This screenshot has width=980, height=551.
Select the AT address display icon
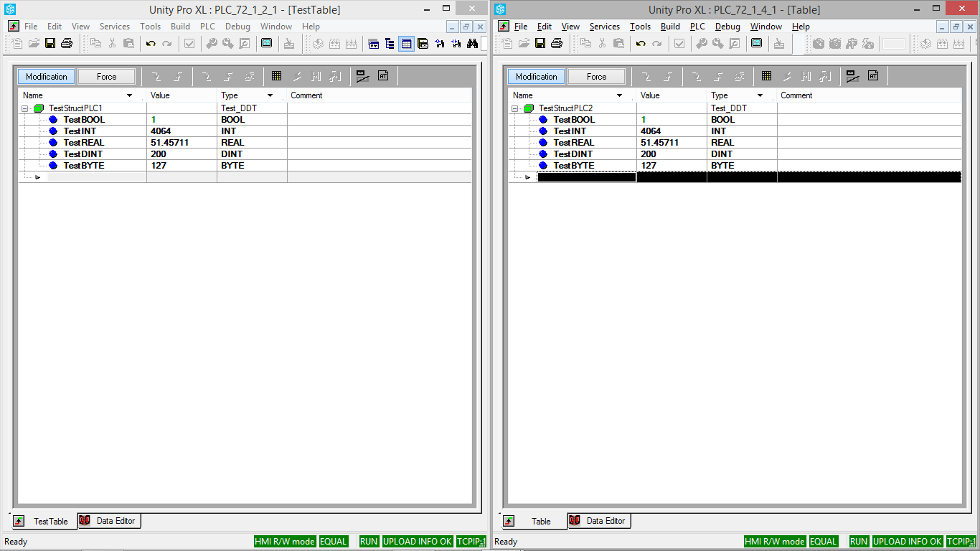pyautogui.click(x=383, y=75)
